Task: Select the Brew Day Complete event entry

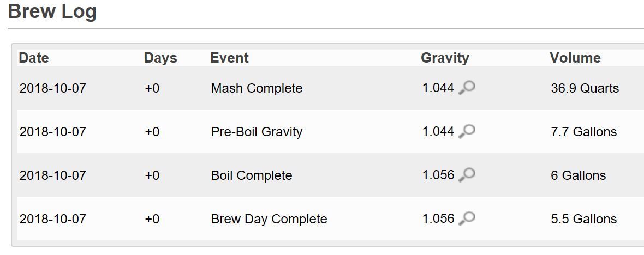Action: pyautogui.click(x=269, y=219)
